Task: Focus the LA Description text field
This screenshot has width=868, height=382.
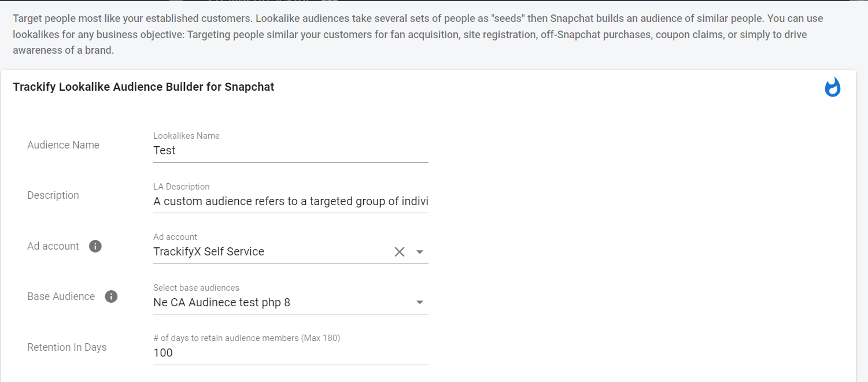Action: [x=289, y=202]
